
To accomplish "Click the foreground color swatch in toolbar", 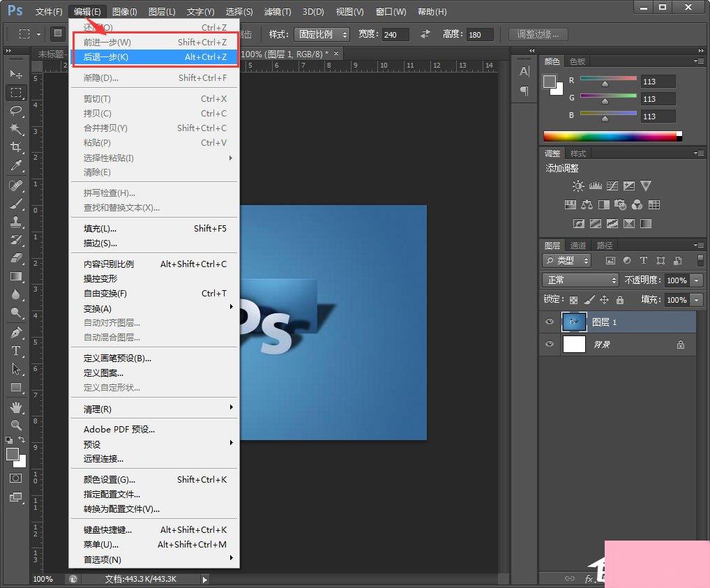I will click(x=13, y=454).
